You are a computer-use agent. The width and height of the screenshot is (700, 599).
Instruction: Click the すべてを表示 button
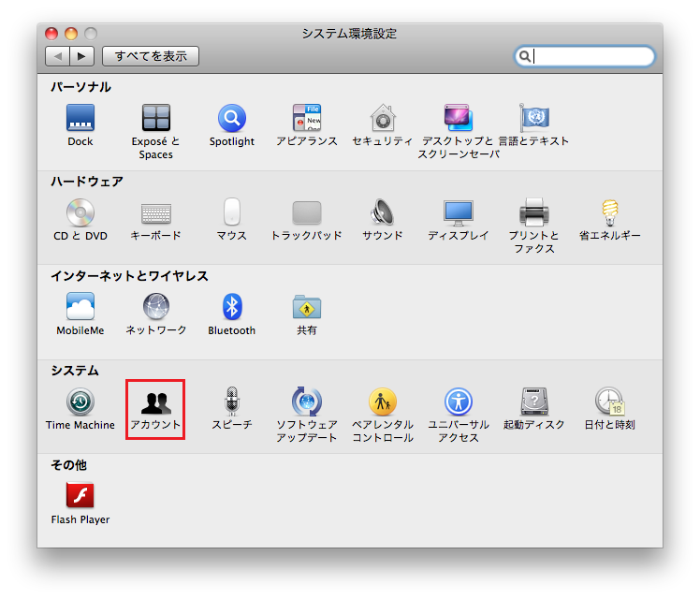point(151,56)
